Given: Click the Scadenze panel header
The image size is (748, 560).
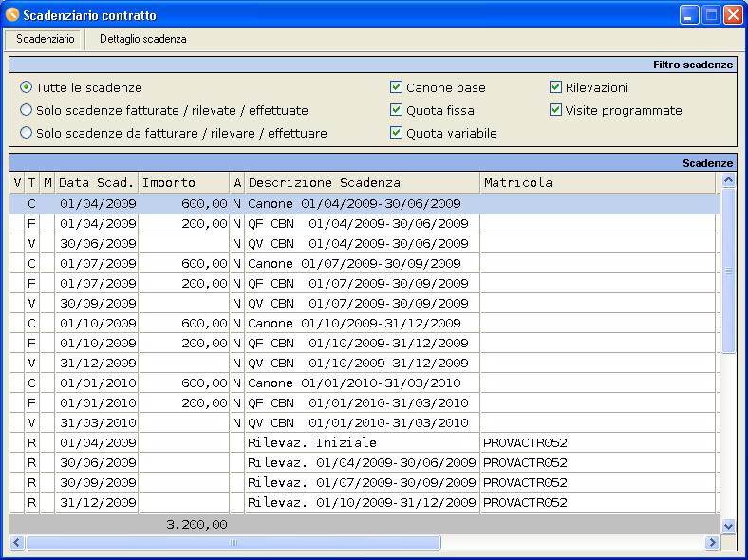Looking at the screenshot, I should [x=373, y=163].
